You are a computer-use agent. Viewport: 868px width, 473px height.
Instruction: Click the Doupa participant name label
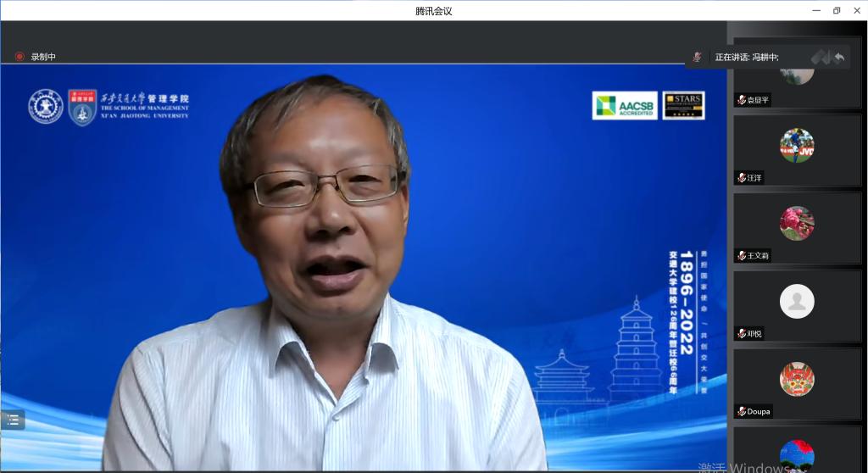[x=759, y=411]
